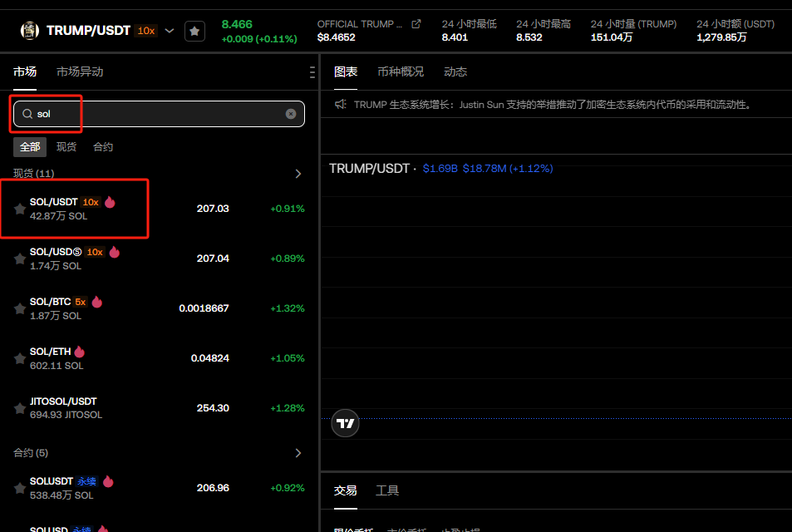Click the fire icon on the SOLUSDT 永续 row
This screenshot has height=532, width=792.
108,481
